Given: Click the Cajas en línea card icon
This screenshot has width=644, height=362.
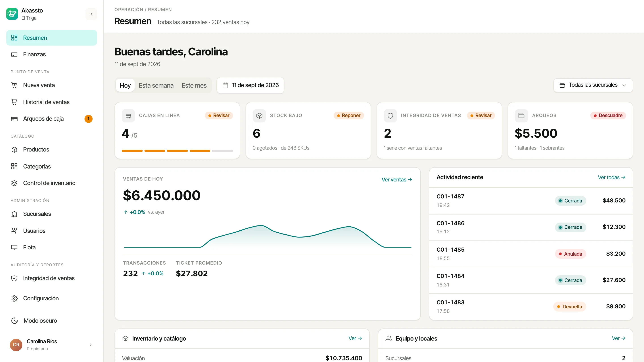Looking at the screenshot, I should tap(128, 116).
